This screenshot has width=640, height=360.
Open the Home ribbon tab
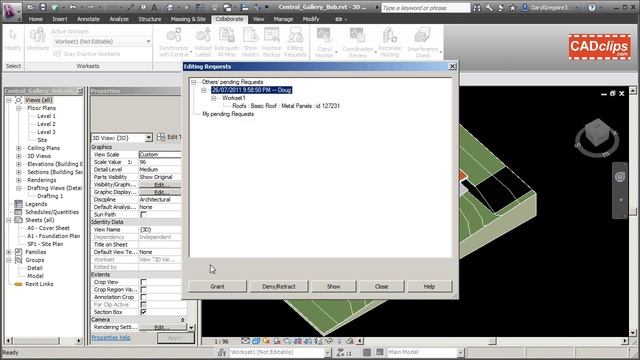click(36, 19)
